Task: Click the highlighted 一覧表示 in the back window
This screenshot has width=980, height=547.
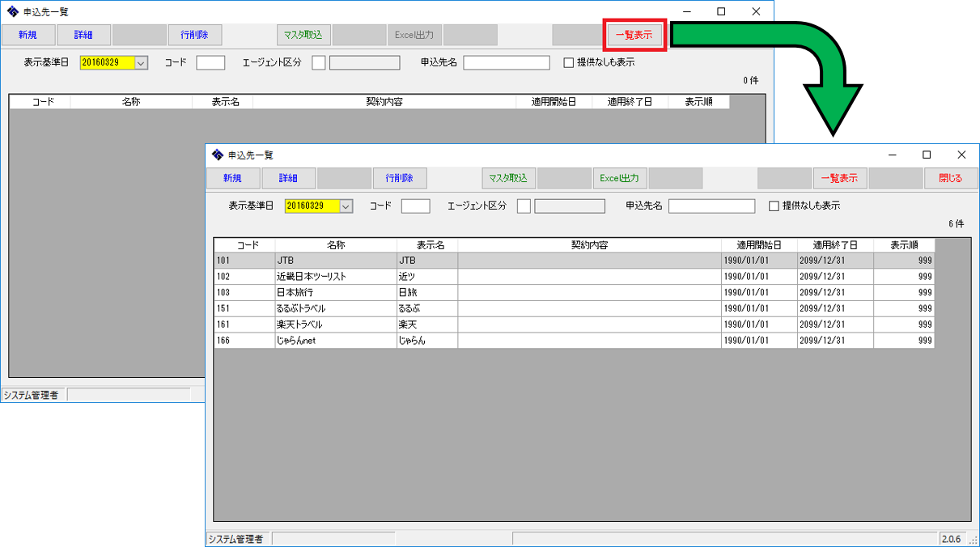Action: [x=634, y=35]
